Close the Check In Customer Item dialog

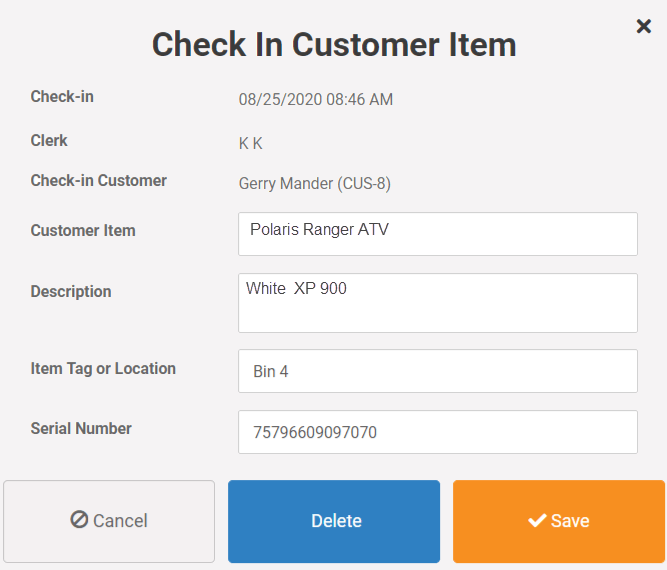coord(644,26)
